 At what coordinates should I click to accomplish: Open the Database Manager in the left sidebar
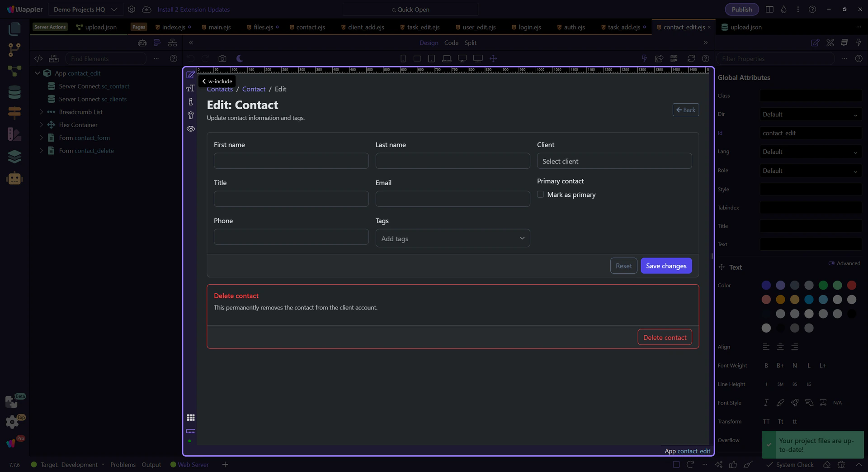(14, 92)
